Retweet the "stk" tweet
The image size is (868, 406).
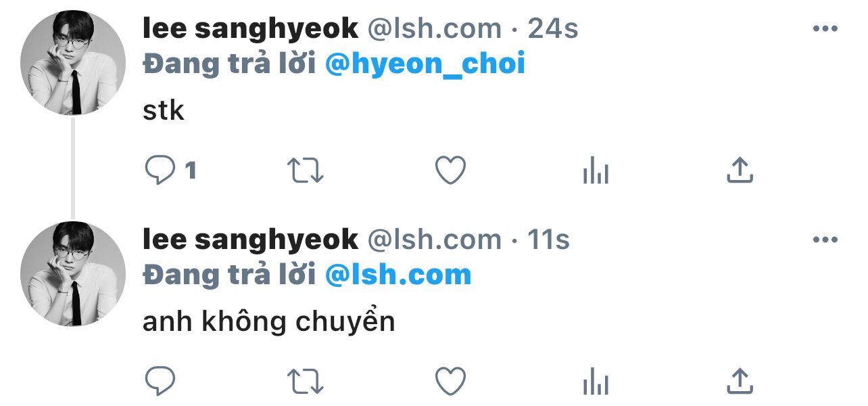(306, 171)
